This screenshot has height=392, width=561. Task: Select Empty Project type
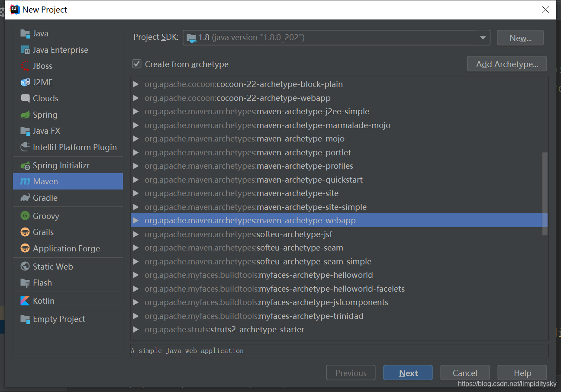tap(68, 319)
